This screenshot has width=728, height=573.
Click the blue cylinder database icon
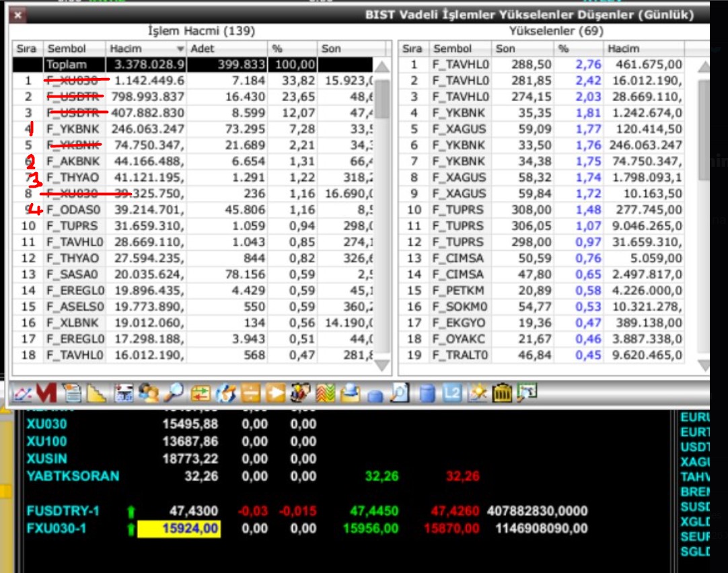427,393
